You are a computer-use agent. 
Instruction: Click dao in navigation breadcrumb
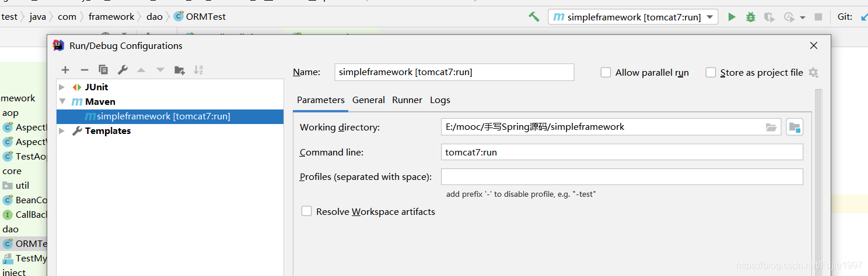pyautogui.click(x=155, y=16)
